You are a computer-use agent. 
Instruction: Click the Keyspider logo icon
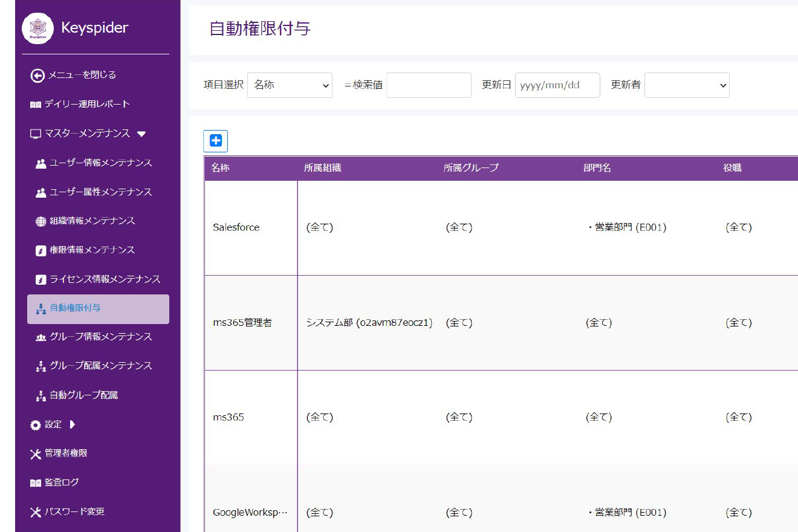click(x=37, y=28)
